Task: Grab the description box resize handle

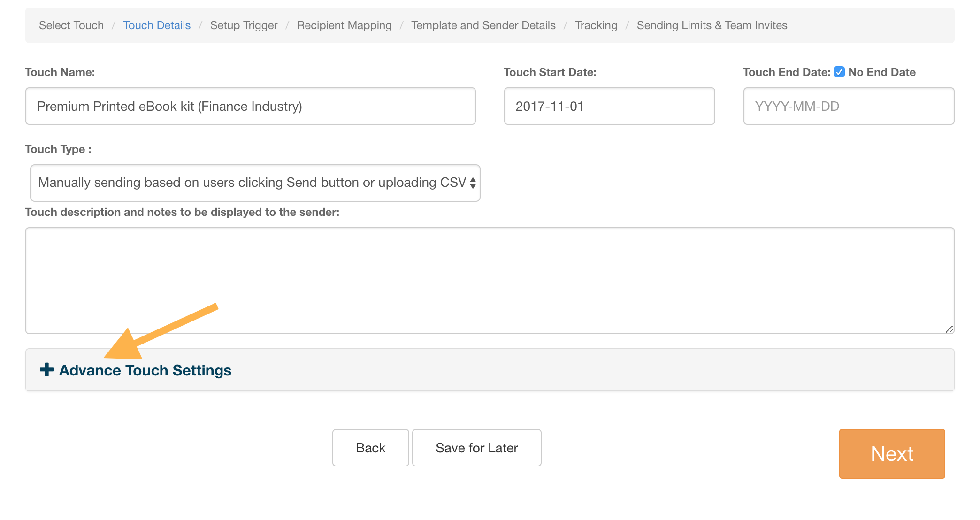Action: [x=949, y=329]
